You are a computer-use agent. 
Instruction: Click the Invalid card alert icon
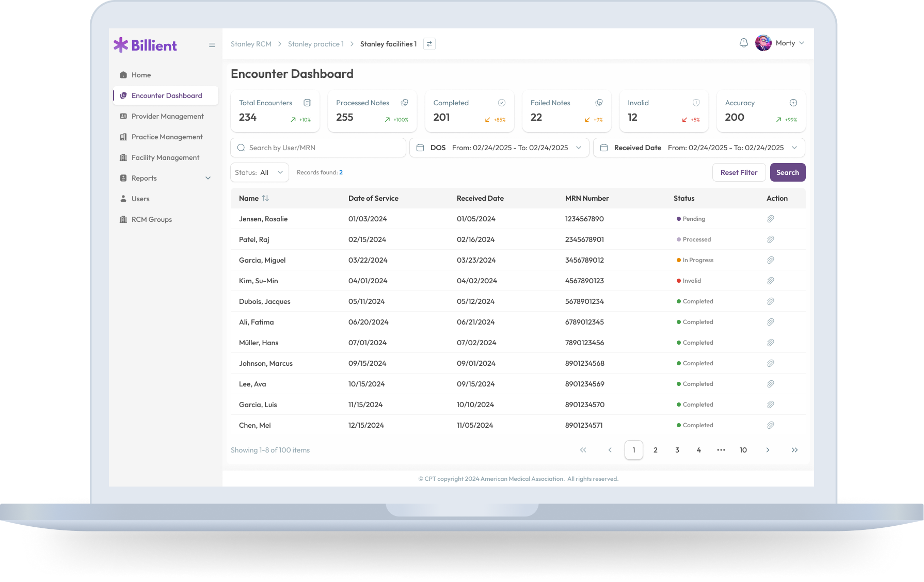(x=696, y=103)
